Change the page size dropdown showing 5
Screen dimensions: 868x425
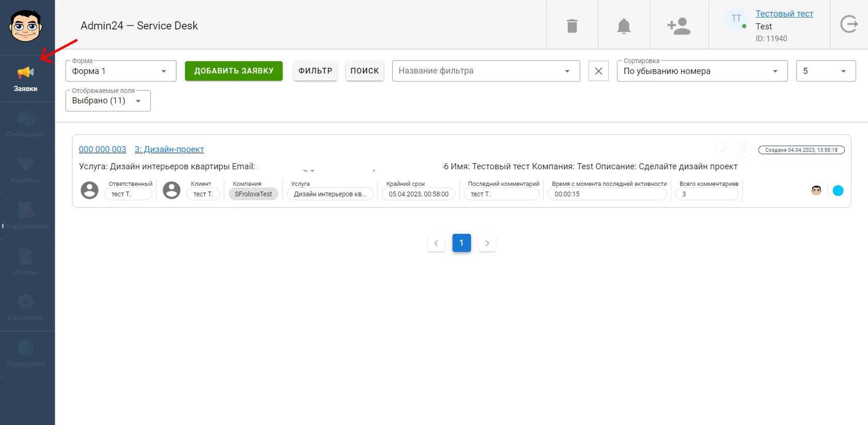(x=826, y=71)
